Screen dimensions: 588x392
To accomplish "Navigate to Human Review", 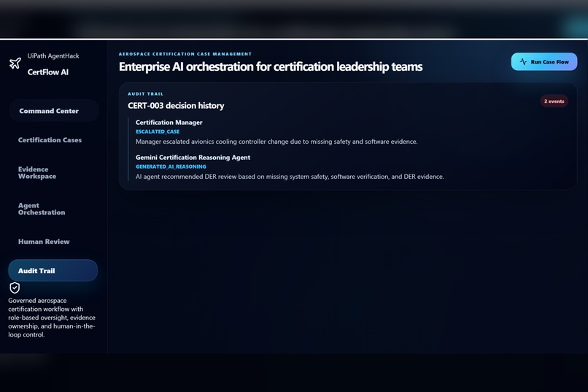I will tap(44, 242).
